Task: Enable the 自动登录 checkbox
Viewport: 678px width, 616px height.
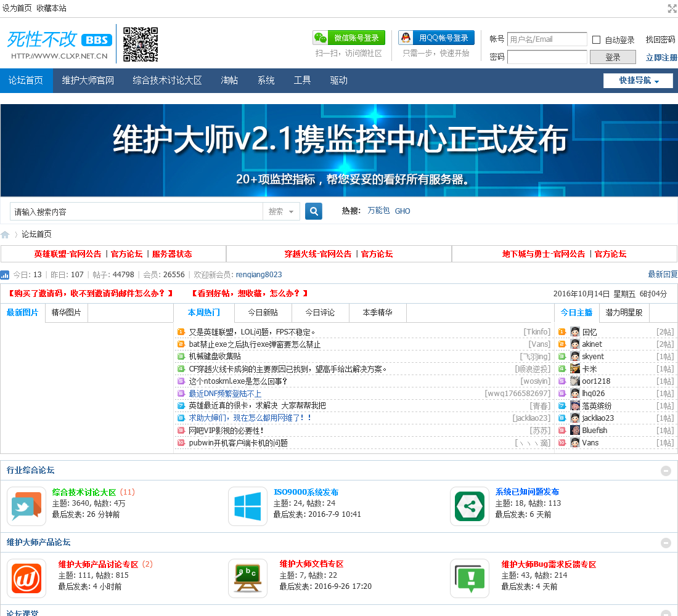Action: (596, 40)
